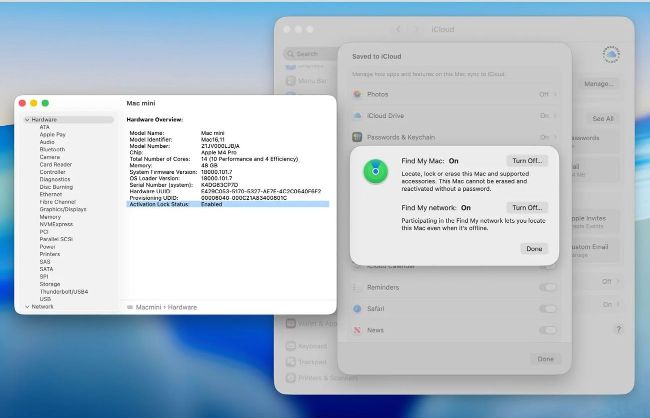Click the Photos icon in Saved to iCloud
The image size is (650, 418).
(x=357, y=94)
